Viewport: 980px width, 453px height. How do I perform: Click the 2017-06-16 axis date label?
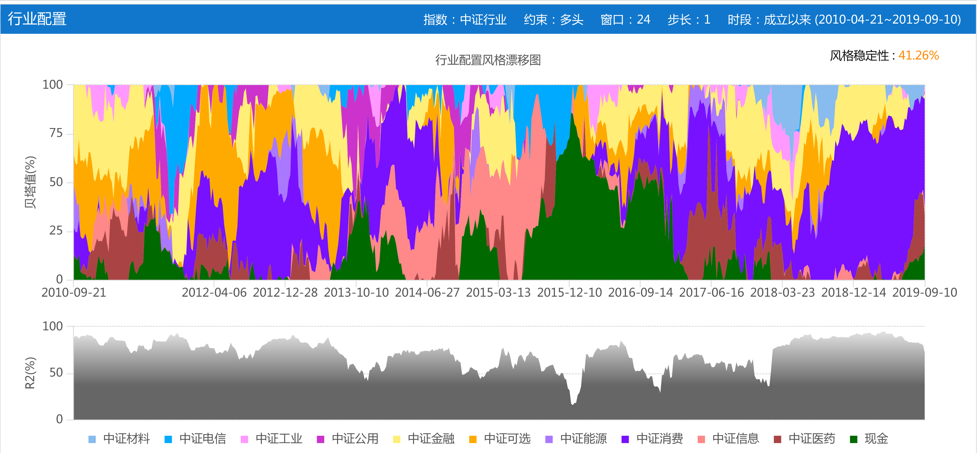coord(712,292)
